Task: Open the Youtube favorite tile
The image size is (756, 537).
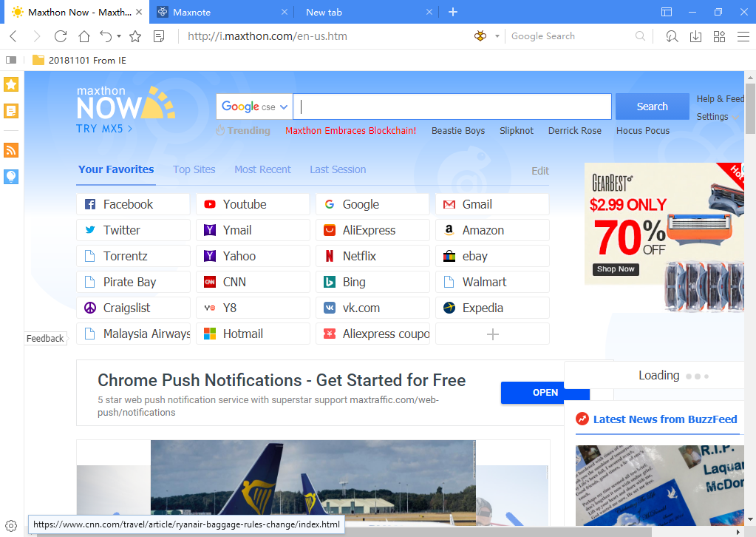Action: tap(253, 205)
